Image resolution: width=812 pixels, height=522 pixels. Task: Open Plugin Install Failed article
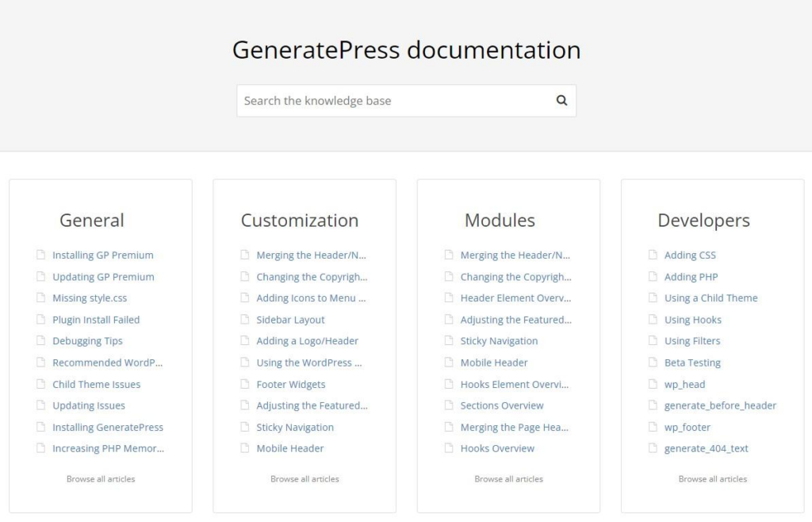pos(96,320)
